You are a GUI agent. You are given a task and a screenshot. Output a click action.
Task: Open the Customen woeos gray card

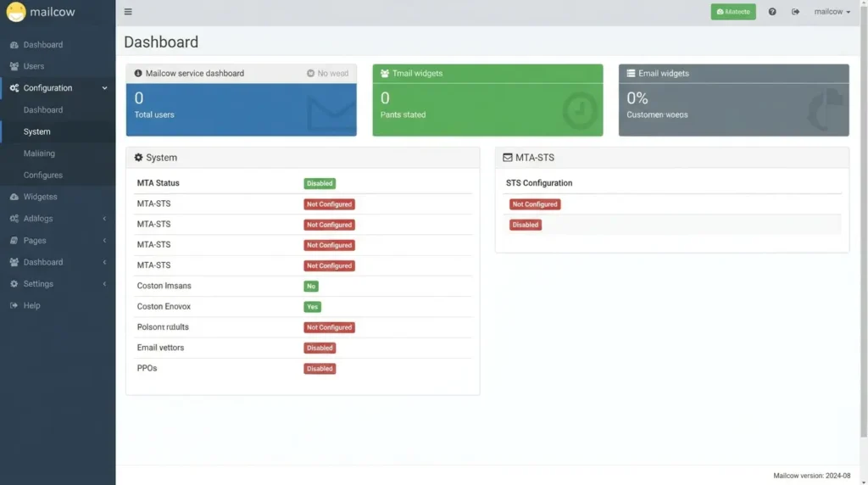coord(733,109)
